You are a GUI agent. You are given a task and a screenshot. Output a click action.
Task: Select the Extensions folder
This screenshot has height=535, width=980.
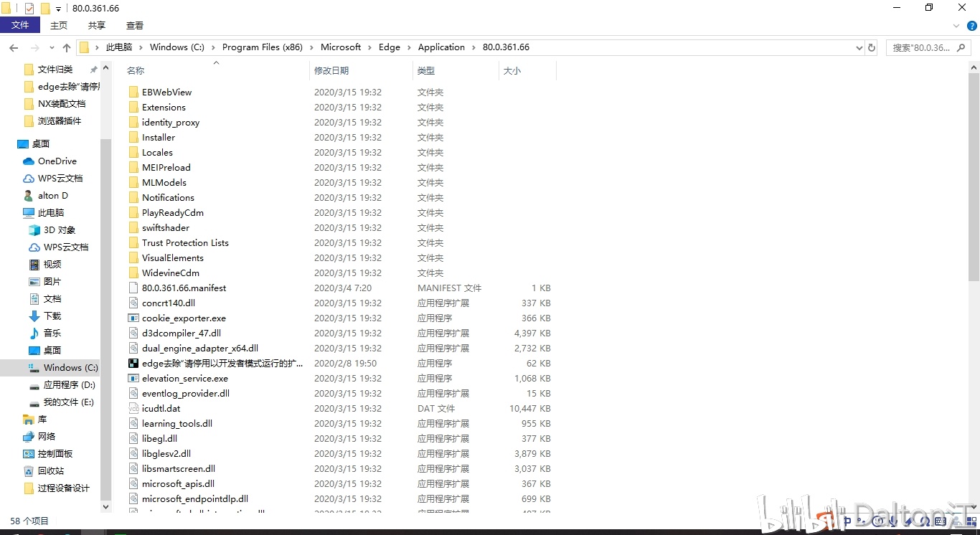pyautogui.click(x=164, y=107)
